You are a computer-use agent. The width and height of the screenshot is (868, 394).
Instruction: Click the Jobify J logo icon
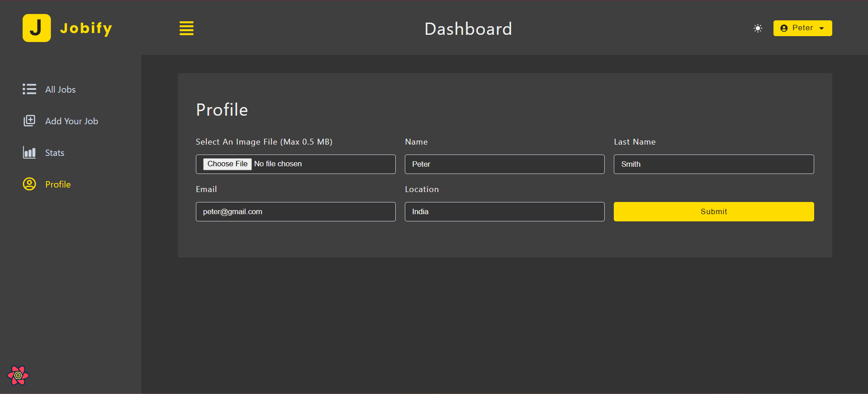37,28
